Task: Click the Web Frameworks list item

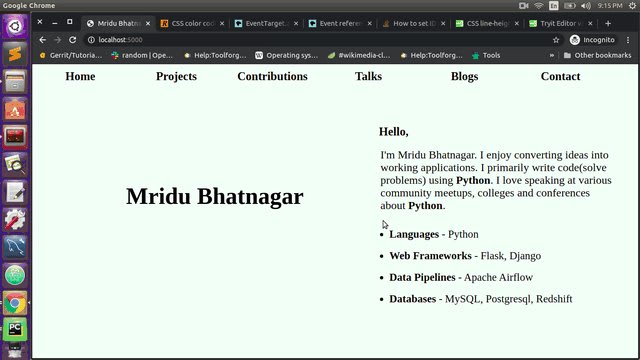Action: (x=465, y=256)
